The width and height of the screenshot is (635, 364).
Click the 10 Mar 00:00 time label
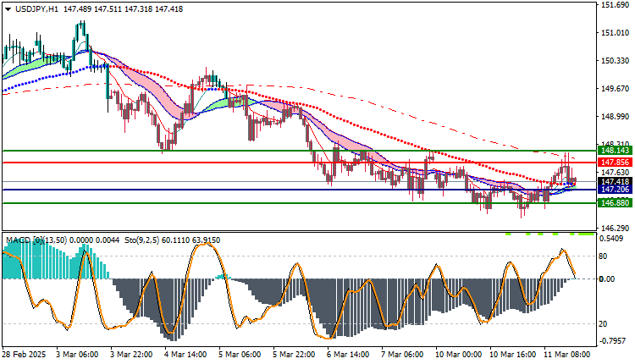(x=458, y=355)
